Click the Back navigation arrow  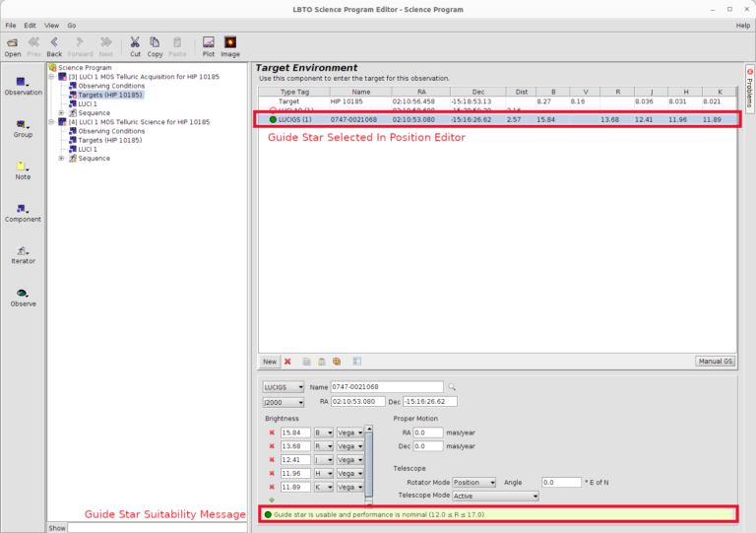pos(54,45)
